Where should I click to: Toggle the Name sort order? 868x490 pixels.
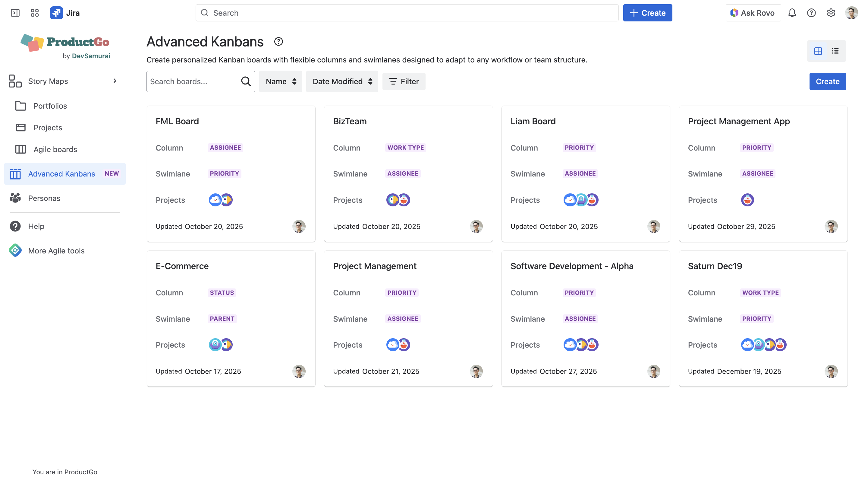click(280, 81)
